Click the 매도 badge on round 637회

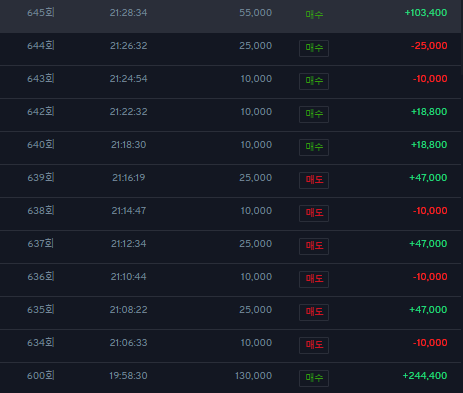(x=314, y=246)
